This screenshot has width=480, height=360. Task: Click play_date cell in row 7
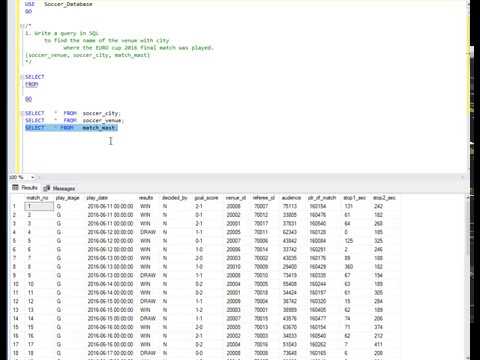(x=110, y=258)
